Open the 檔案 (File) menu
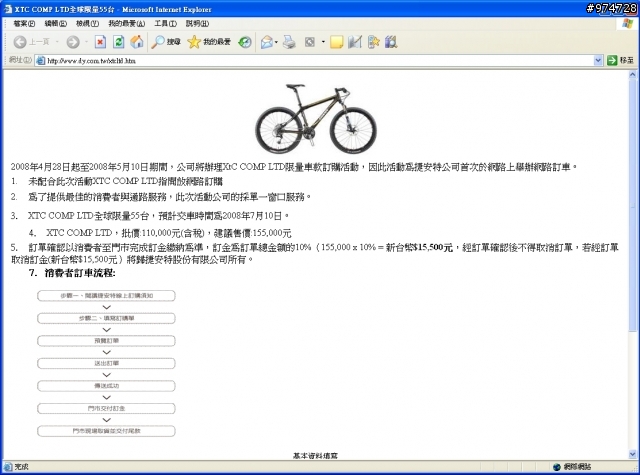This screenshot has width=640, height=475. [x=24, y=24]
